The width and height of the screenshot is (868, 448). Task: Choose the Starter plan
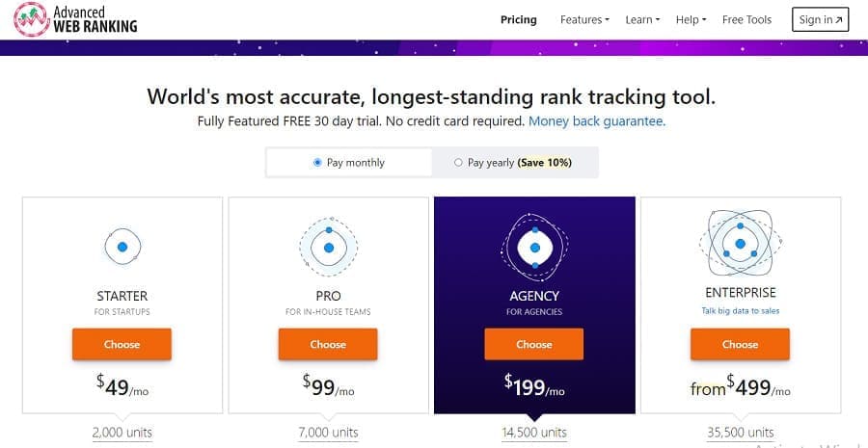(x=122, y=344)
